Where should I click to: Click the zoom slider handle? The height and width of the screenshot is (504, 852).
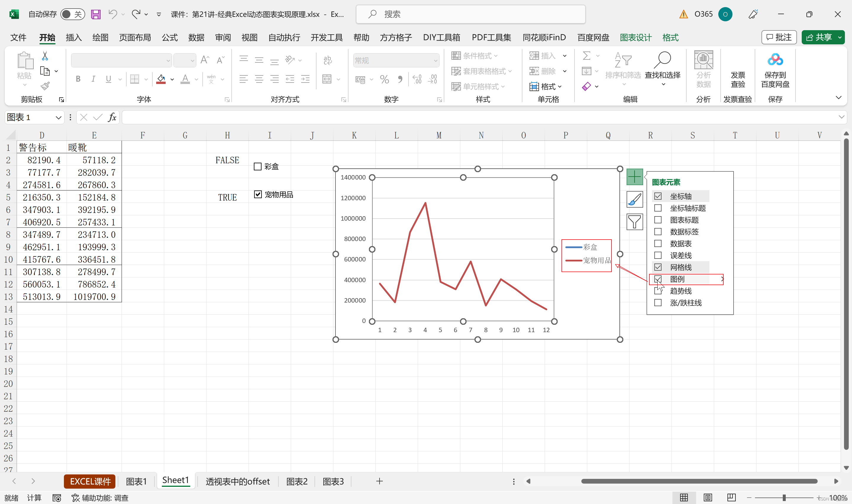[x=784, y=497]
